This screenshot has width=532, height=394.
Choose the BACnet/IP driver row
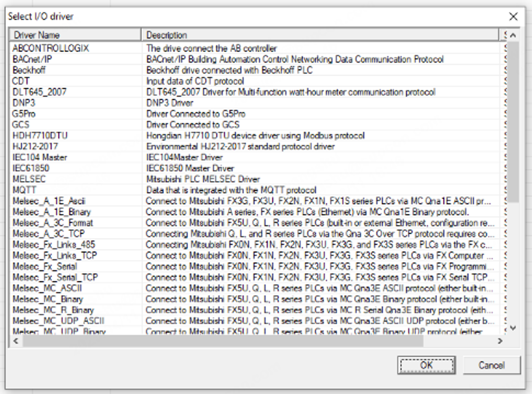coord(32,59)
